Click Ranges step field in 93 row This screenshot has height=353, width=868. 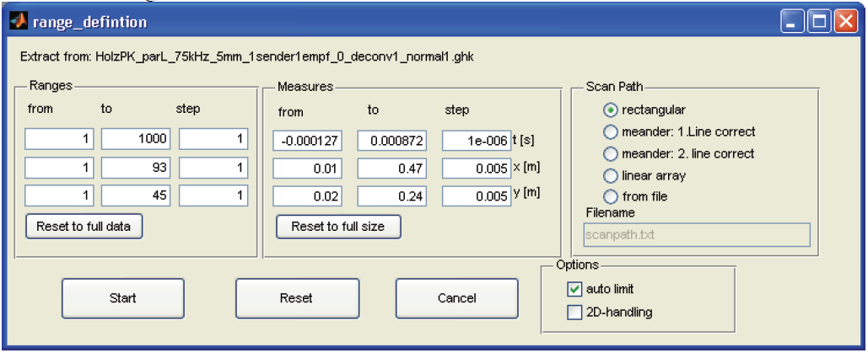coord(213,167)
